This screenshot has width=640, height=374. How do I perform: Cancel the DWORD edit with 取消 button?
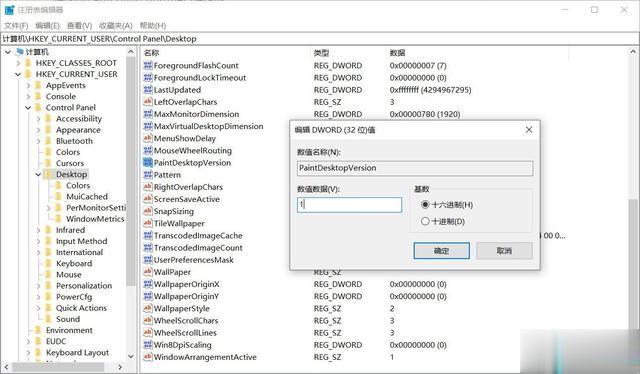pyautogui.click(x=504, y=251)
